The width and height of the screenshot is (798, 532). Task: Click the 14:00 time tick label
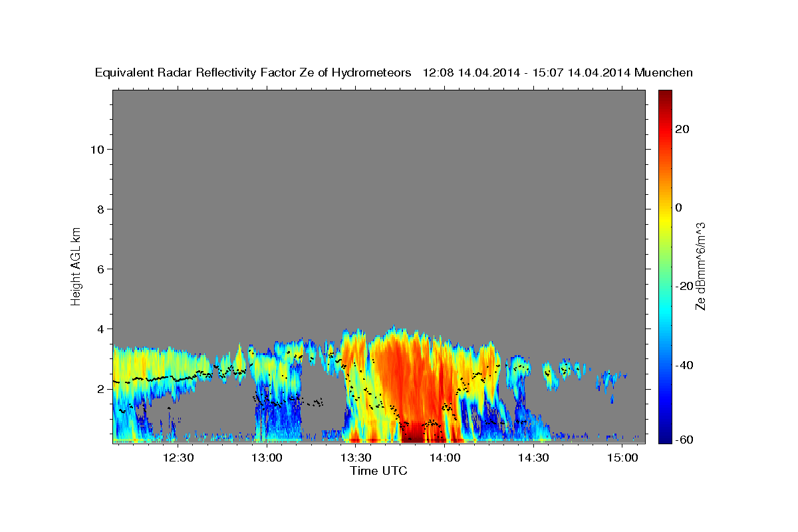[x=444, y=458]
